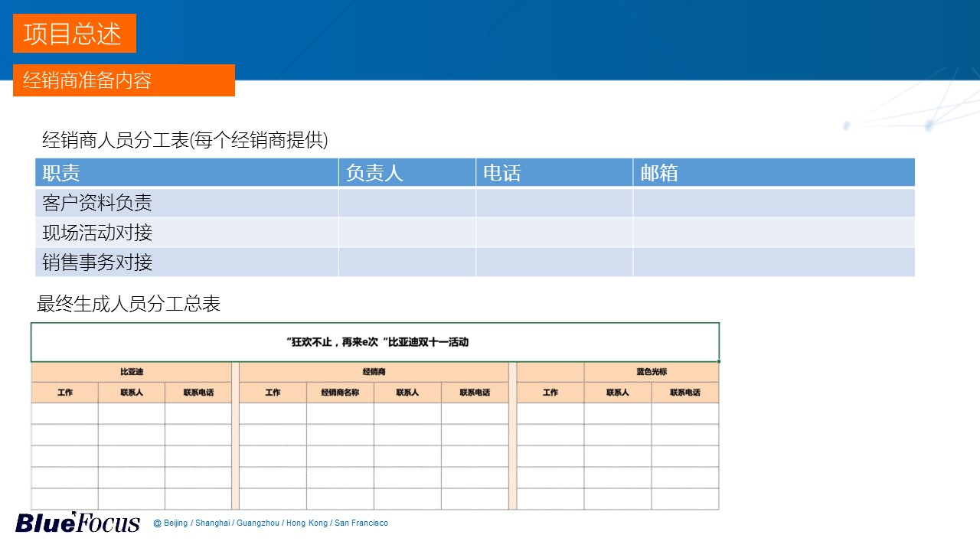This screenshot has height=551, width=980.
Task: Click the BlueFocus logo
Action: coord(78,522)
